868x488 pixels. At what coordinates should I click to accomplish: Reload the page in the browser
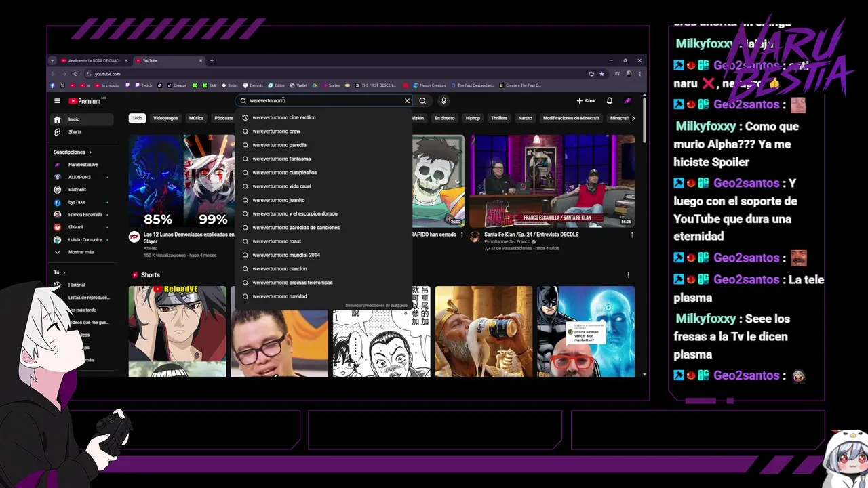76,73
